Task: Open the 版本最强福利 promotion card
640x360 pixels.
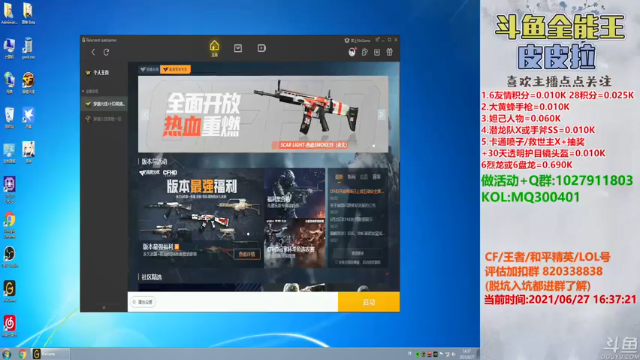Action: (x=201, y=218)
